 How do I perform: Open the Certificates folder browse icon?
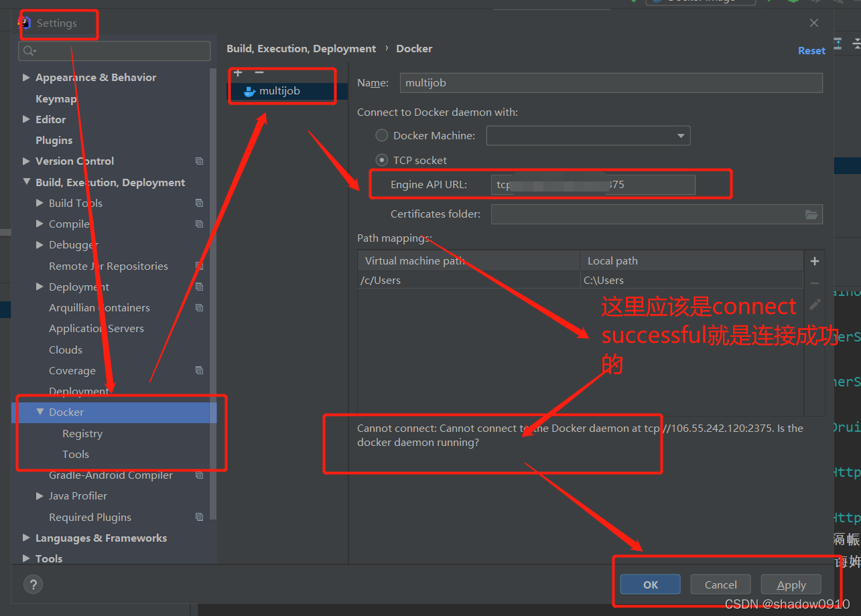coord(811,214)
